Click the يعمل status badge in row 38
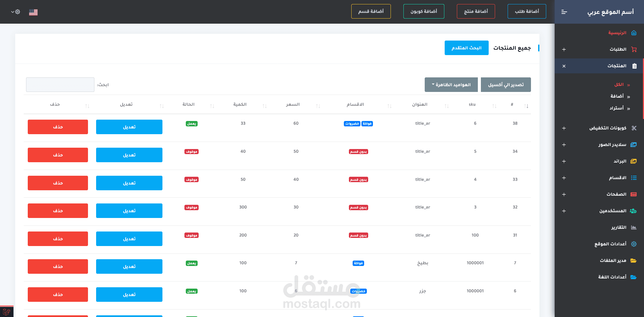The width and height of the screenshot is (644, 317). tap(192, 124)
